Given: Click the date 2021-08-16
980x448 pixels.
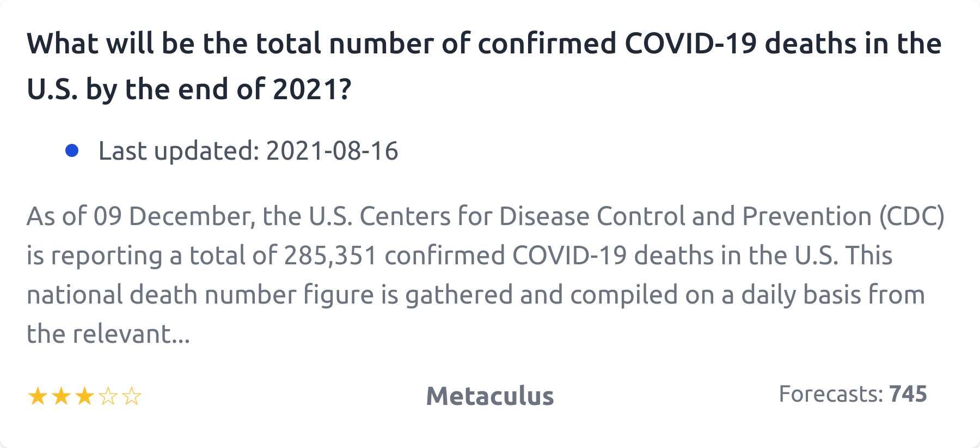Looking at the screenshot, I should (x=332, y=151).
